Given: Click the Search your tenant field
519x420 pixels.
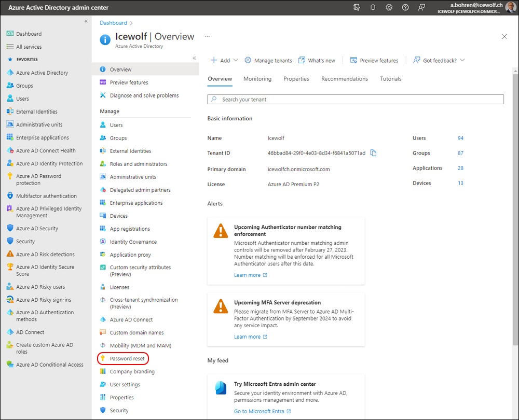Looking at the screenshot, I should coord(356,99).
